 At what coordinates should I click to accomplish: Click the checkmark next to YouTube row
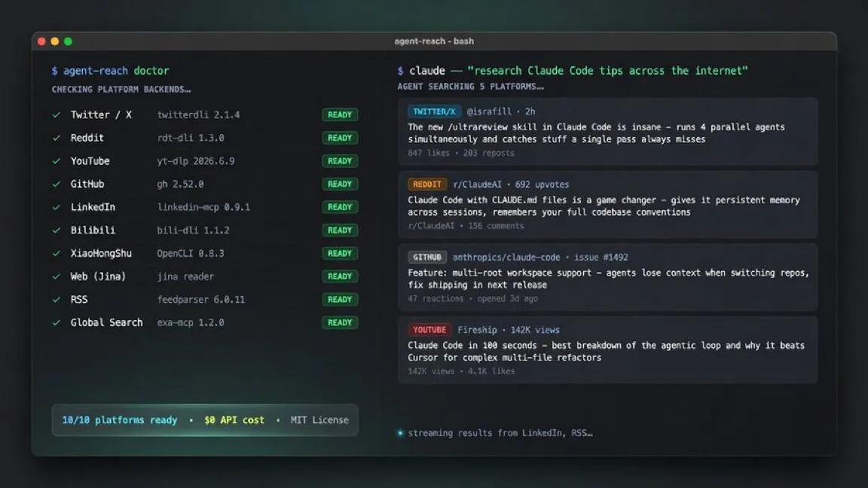(56, 161)
